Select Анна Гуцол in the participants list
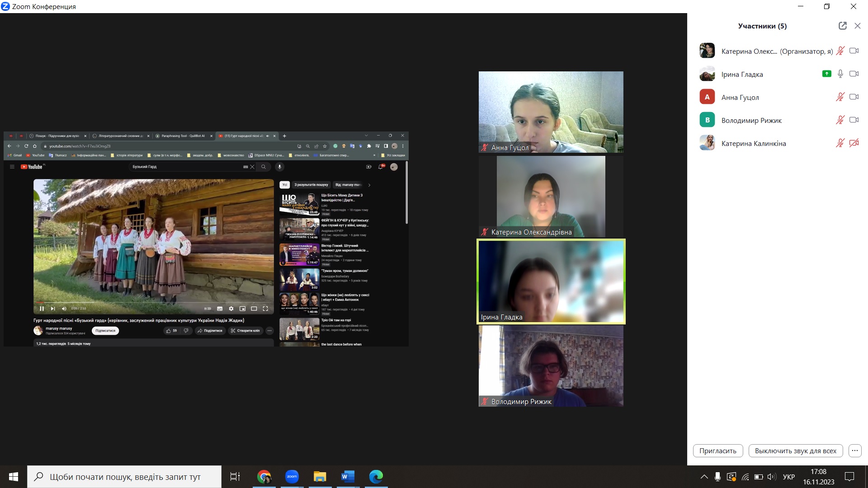The width and height of the screenshot is (868, 488). tap(740, 97)
